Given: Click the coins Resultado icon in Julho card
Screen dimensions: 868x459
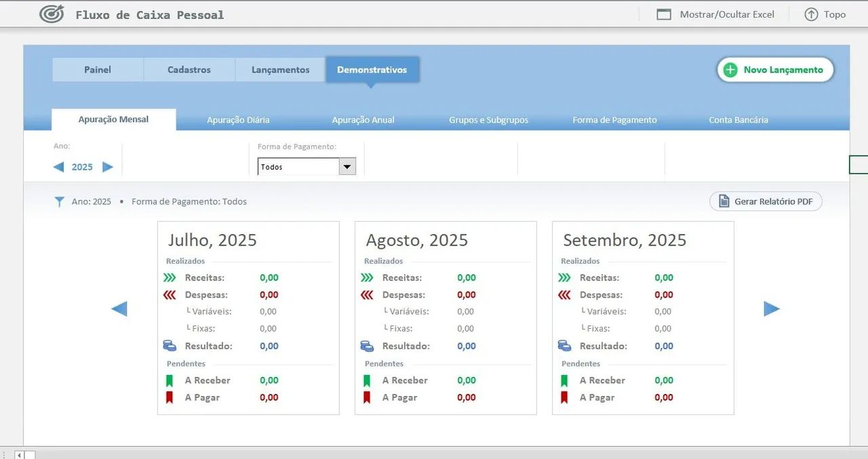Looking at the screenshot, I should [170, 346].
